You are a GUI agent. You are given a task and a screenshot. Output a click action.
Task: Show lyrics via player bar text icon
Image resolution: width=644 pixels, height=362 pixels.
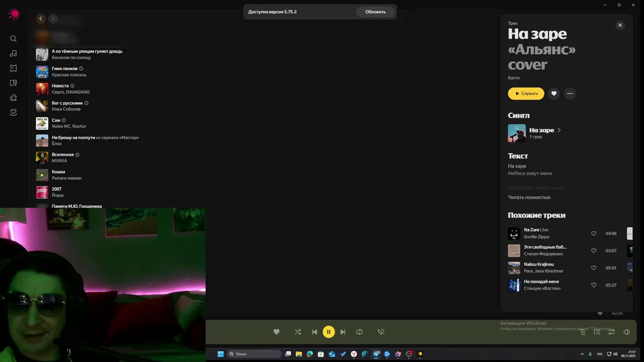point(583,332)
